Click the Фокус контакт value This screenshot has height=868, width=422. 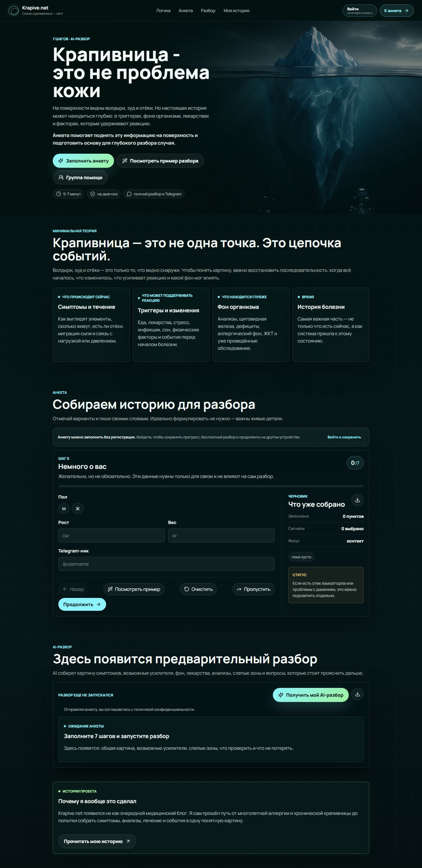pos(355,541)
